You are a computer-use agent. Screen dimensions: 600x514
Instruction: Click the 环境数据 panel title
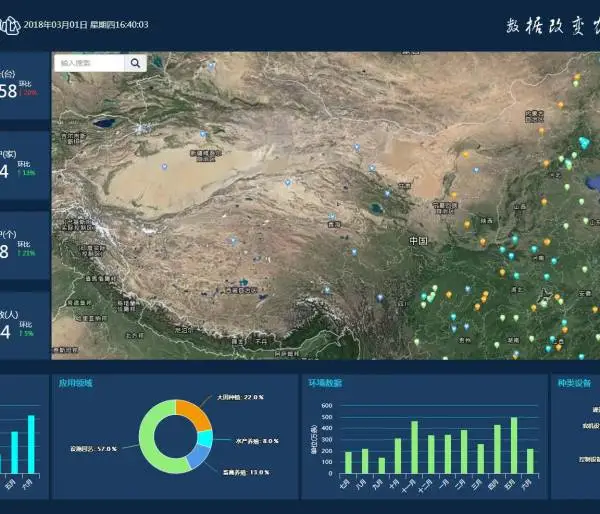coord(325,383)
